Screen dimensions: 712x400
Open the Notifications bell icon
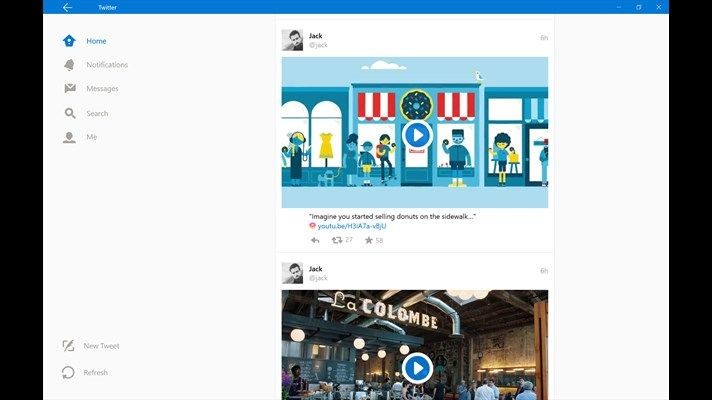(69, 65)
